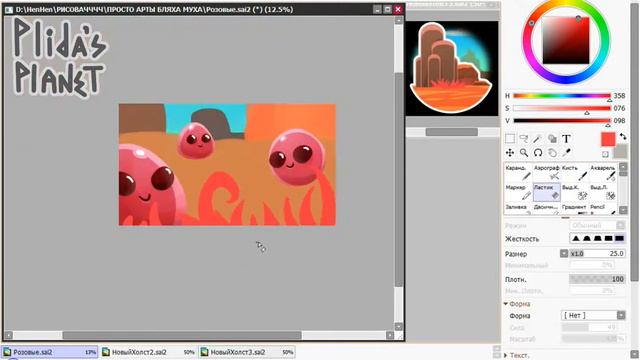
Task: Select the magic wand tool
Action: coord(538,139)
